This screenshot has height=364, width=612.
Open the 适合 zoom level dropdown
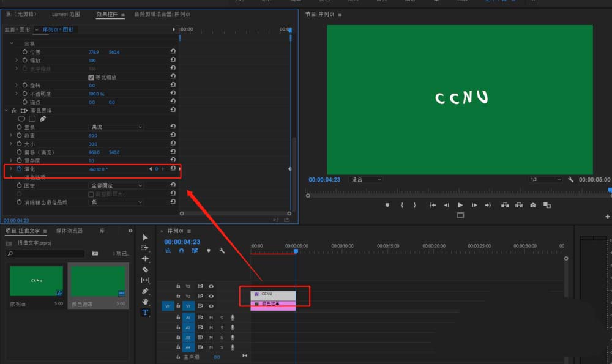[365, 179]
